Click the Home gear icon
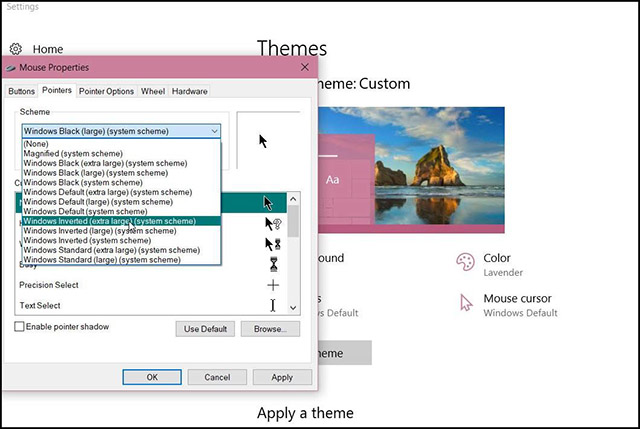 16,49
